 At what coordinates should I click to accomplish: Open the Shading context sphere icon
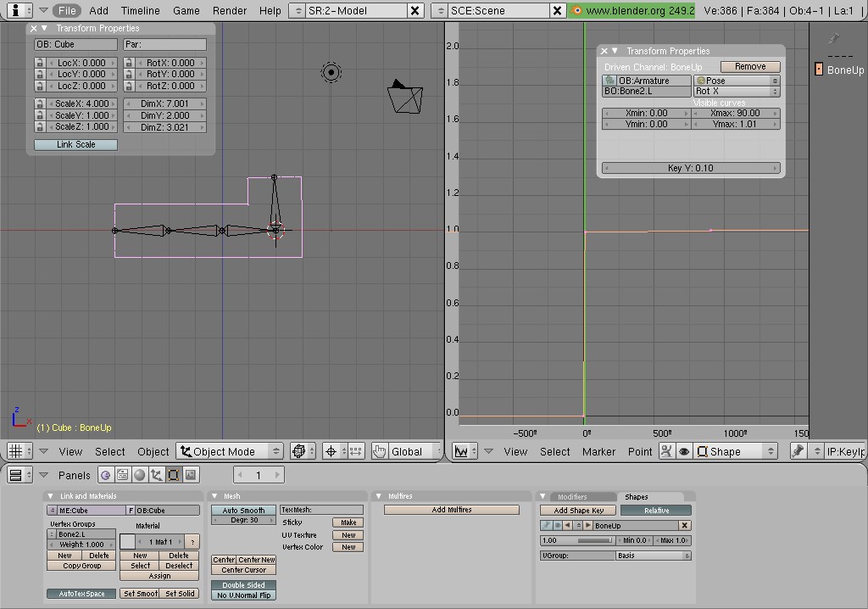tap(140, 475)
